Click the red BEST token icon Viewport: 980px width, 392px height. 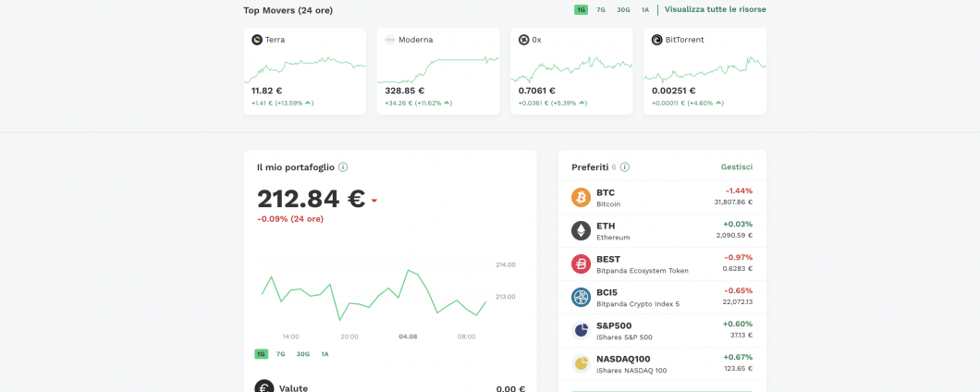(x=581, y=263)
